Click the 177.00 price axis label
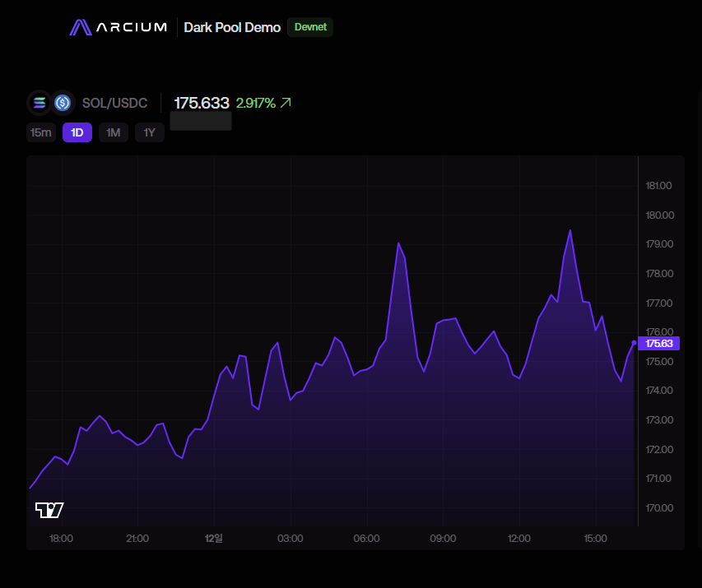 click(x=658, y=303)
